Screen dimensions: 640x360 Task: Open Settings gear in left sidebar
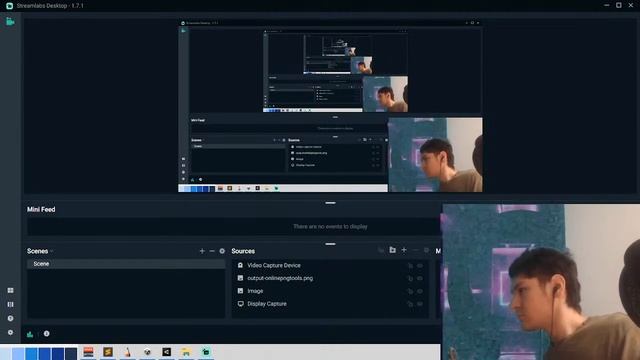(x=11, y=332)
